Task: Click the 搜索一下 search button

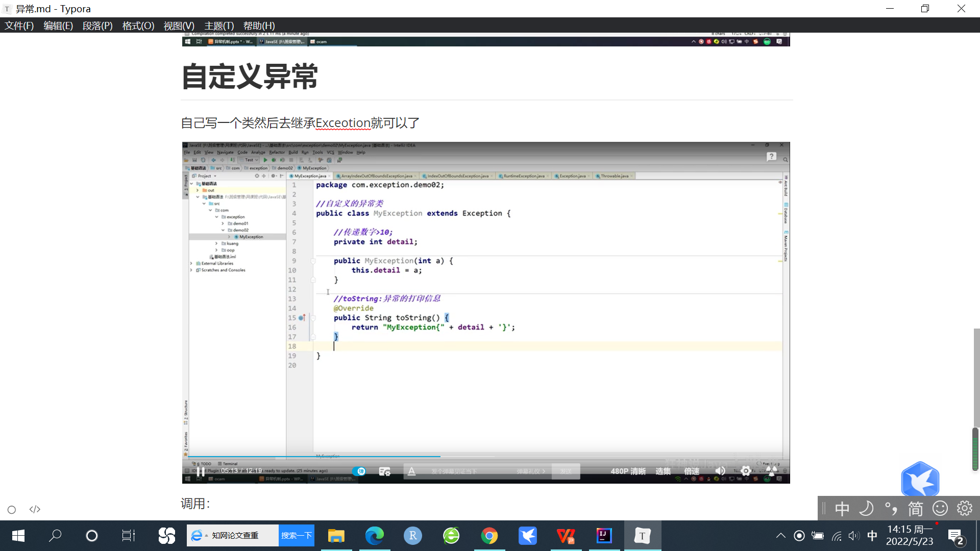Action: (296, 535)
